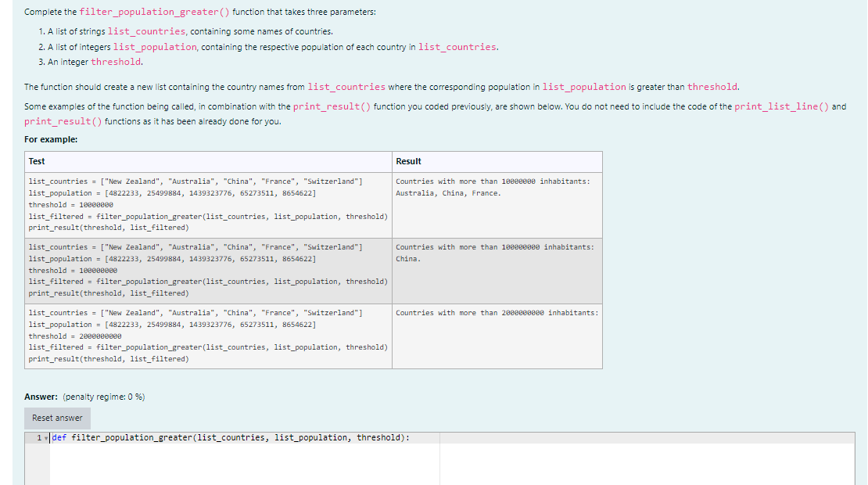
Task: Click filter_population_greater() in the first sentence
Action: point(155,13)
